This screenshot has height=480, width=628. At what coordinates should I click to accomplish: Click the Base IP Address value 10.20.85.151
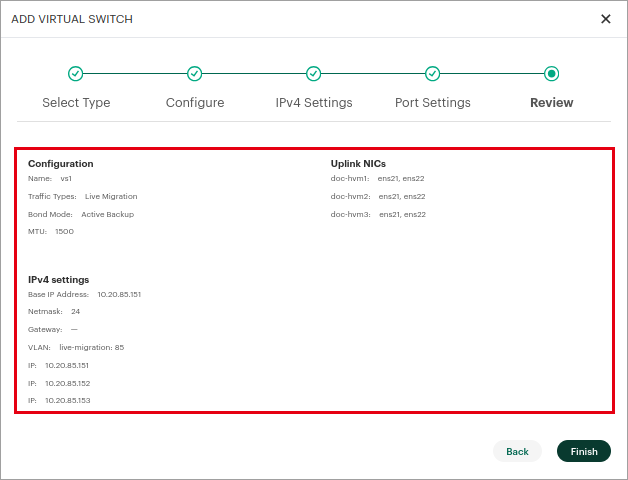(119, 294)
